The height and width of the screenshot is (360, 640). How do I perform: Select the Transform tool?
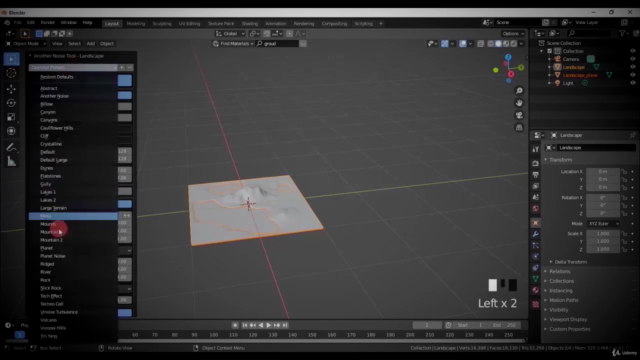coord(11,131)
